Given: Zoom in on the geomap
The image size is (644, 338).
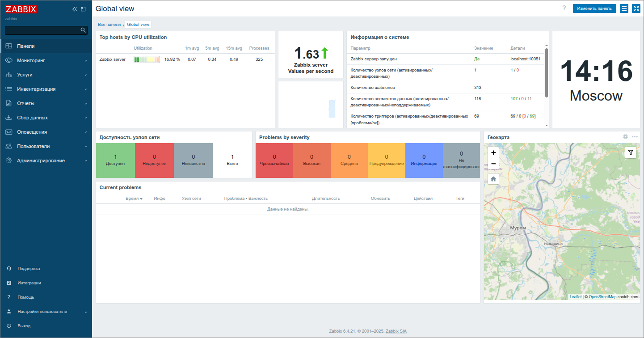Looking at the screenshot, I should (x=493, y=152).
